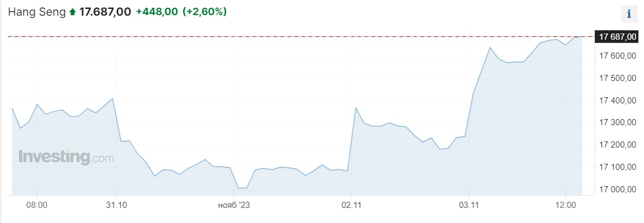Click the (+2,60%) percentage change

pyautogui.click(x=205, y=12)
